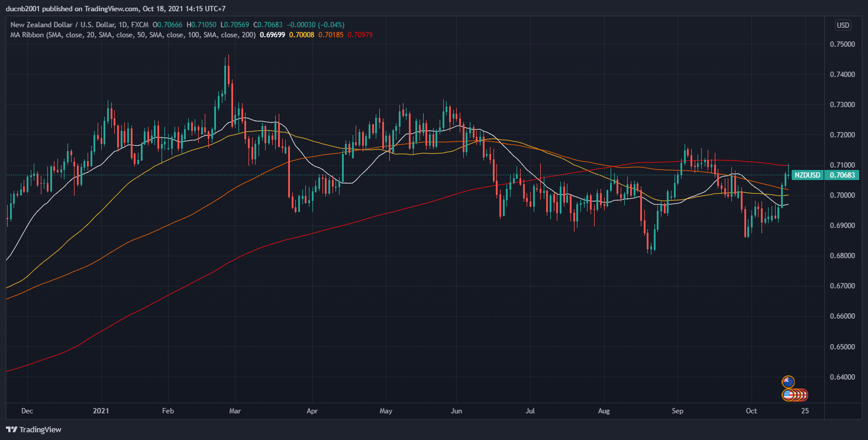Click the white 20 SMA value 0.69699
This screenshot has height=440, width=868.
pos(273,35)
